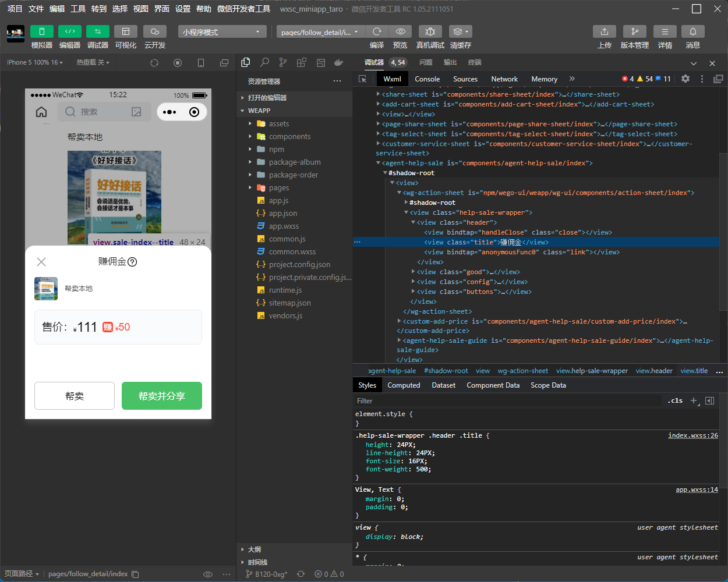Click the preview eye icon

click(x=401, y=31)
